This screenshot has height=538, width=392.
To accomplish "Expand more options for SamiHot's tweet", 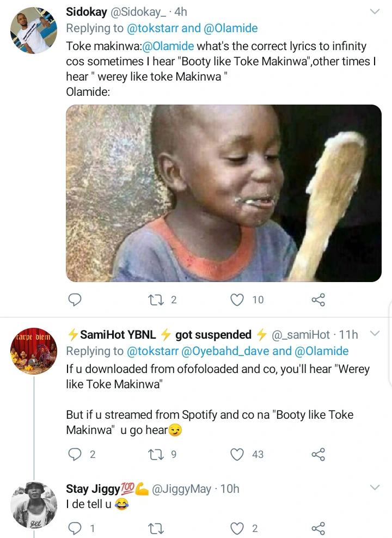I will [x=375, y=333].
